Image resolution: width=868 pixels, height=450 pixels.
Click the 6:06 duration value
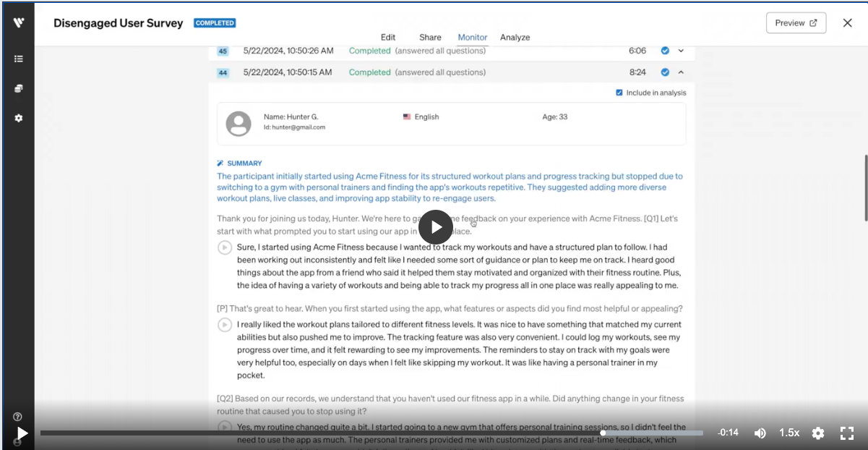click(637, 51)
